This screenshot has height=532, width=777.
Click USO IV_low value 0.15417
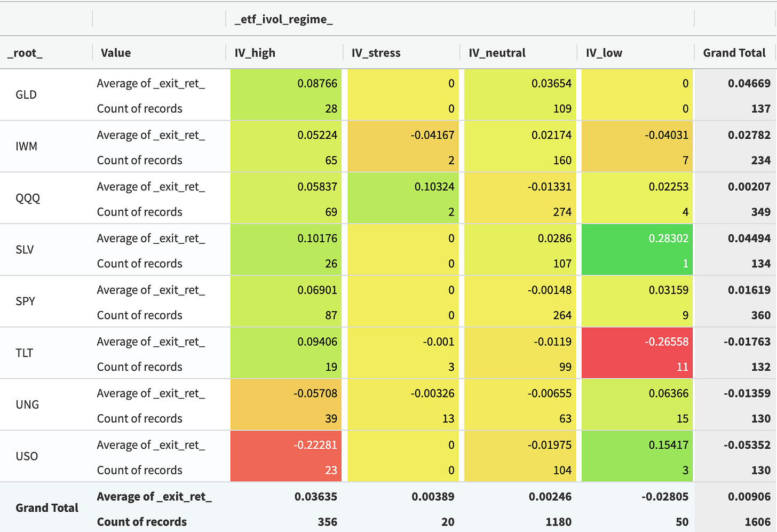click(669, 445)
